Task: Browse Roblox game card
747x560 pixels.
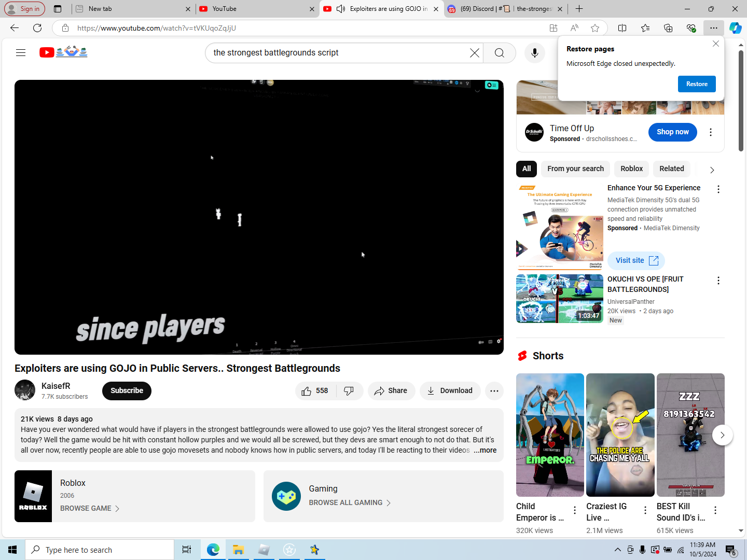Action: [x=135, y=496]
